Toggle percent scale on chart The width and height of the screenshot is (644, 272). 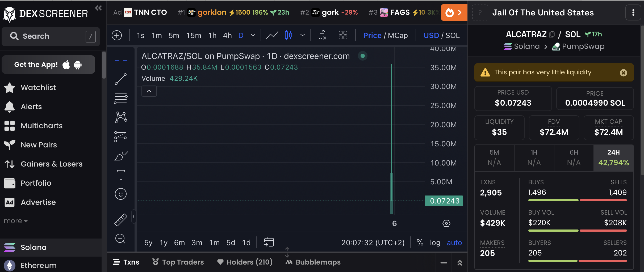pyautogui.click(x=420, y=243)
